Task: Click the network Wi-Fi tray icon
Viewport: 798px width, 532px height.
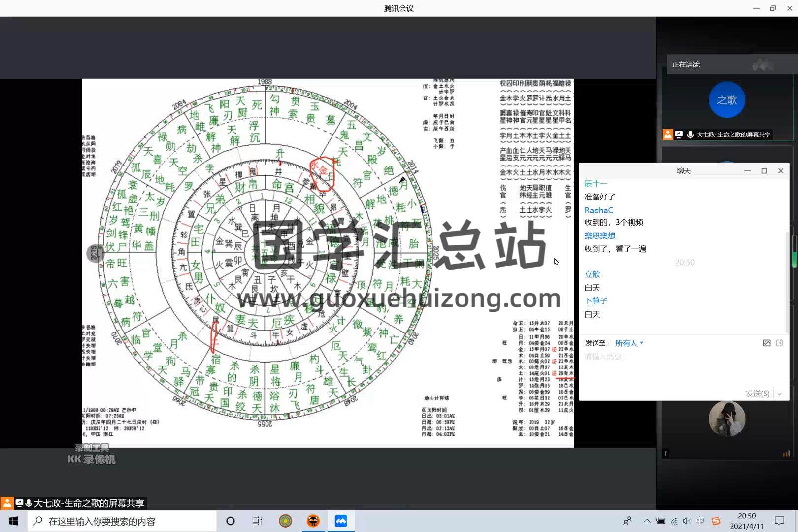Action: (x=674, y=521)
